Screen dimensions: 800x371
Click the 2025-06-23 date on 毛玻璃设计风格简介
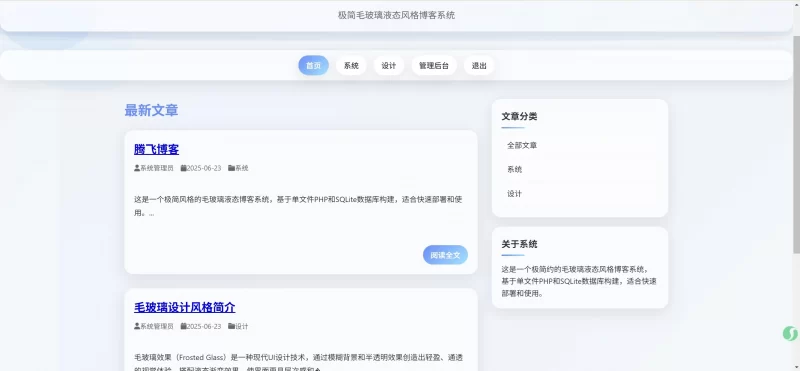click(204, 326)
